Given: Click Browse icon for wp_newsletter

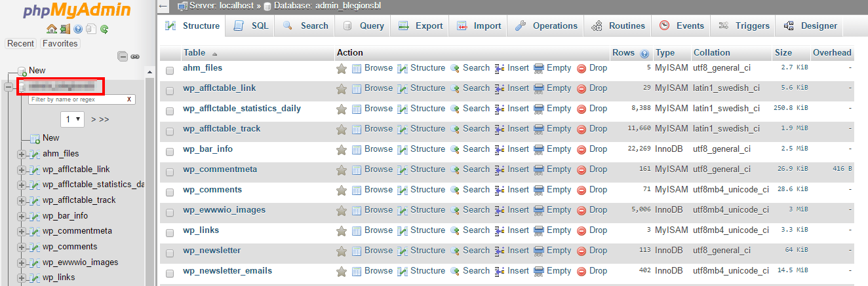Looking at the screenshot, I should click(357, 251).
